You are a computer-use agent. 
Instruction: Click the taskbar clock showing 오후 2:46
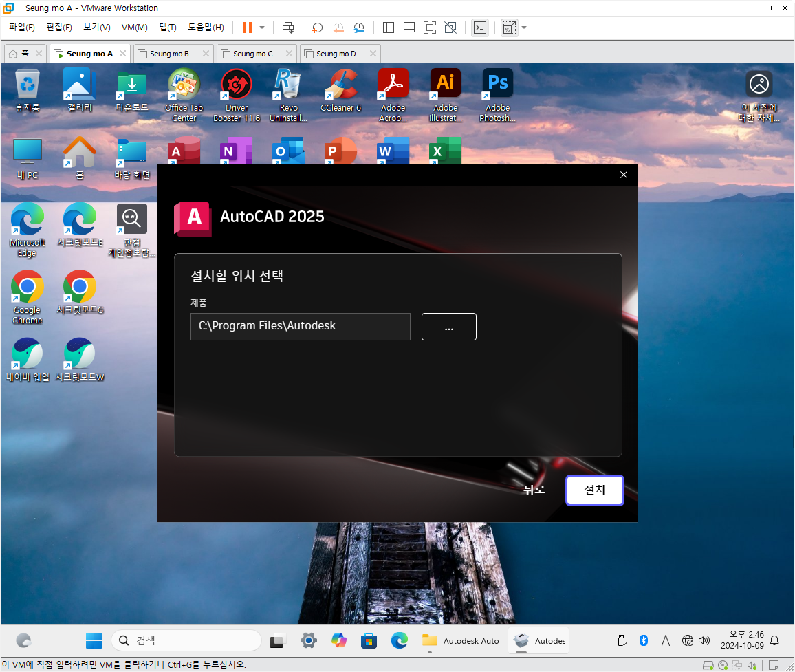742,640
